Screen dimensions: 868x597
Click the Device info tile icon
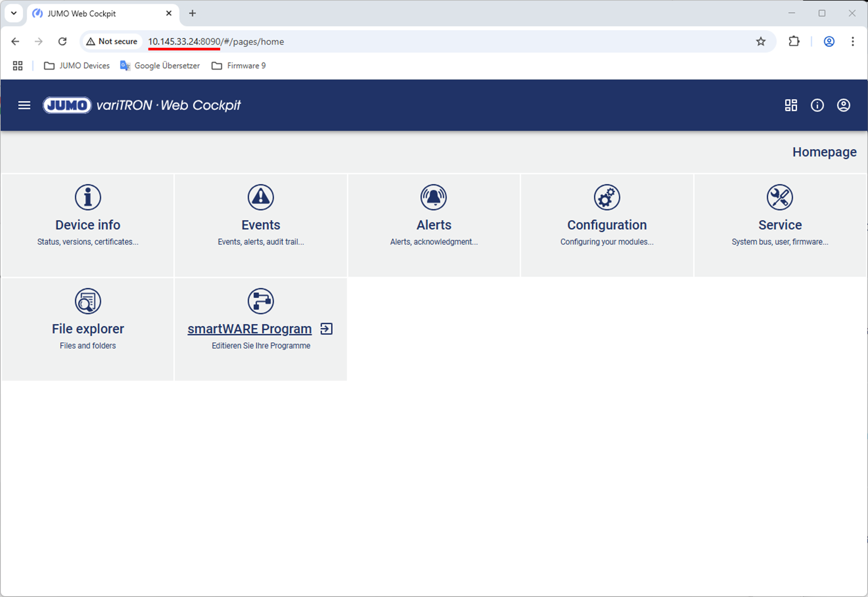(88, 197)
